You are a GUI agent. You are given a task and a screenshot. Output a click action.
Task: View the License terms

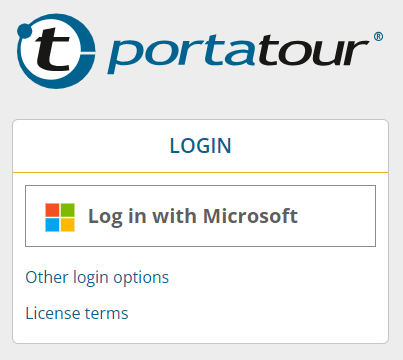pos(77,313)
